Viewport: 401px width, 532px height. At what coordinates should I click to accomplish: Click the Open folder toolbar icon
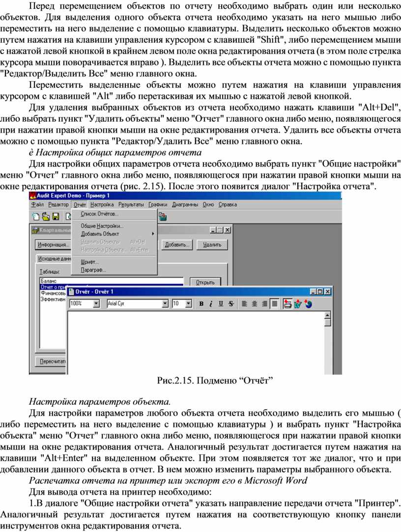click(x=46, y=217)
